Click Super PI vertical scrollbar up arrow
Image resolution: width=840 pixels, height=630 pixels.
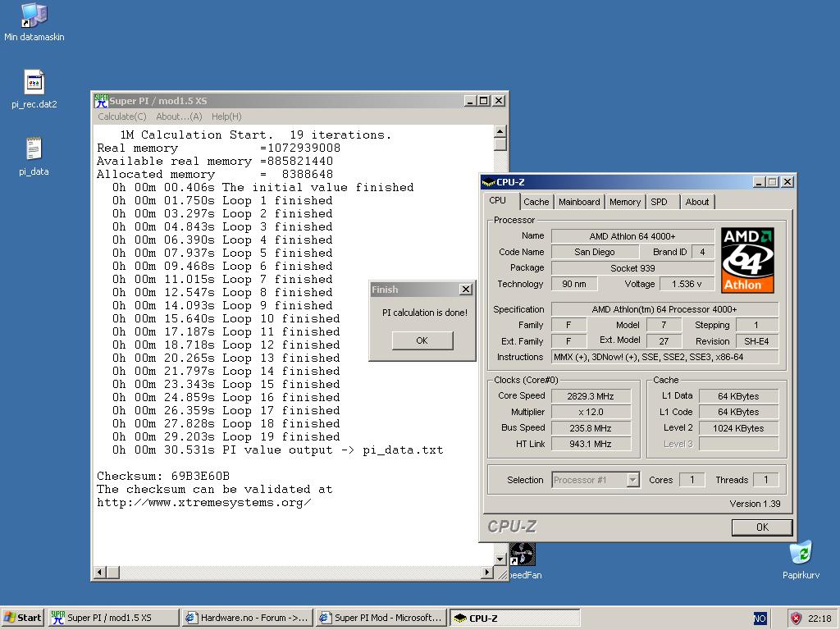point(500,132)
